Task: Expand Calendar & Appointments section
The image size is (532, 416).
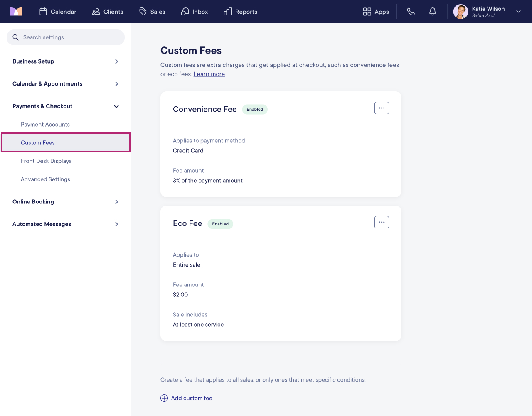Action: [x=66, y=84]
